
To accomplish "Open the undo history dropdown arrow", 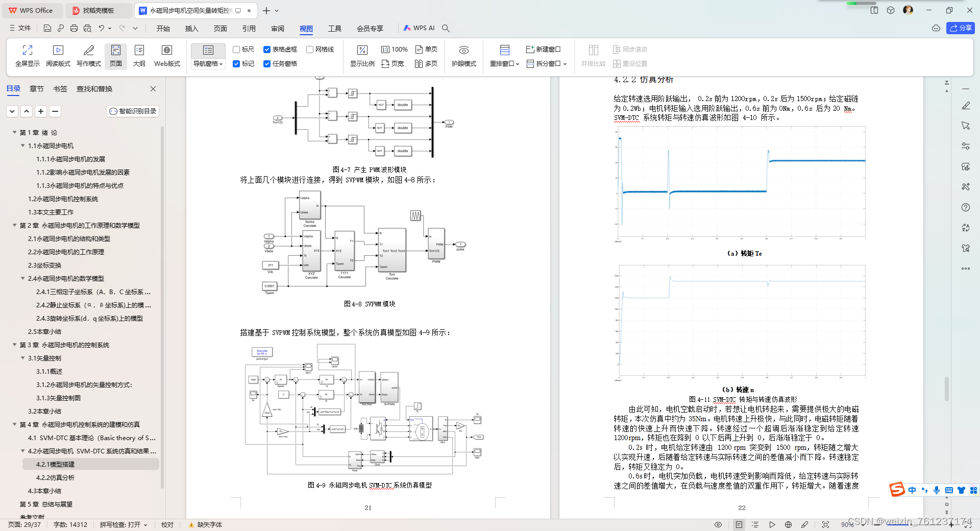I will pos(110,28).
